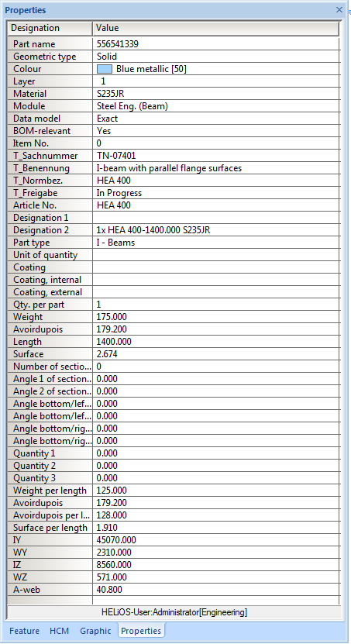This screenshot has width=351, height=644.
Task: Switch to the Feature tab
Action: (25, 631)
